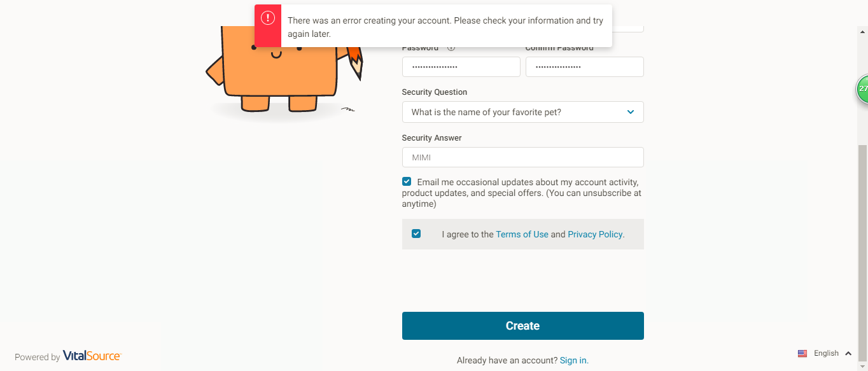
Task: Toggle the email updates checkbox
Action: pos(407,181)
